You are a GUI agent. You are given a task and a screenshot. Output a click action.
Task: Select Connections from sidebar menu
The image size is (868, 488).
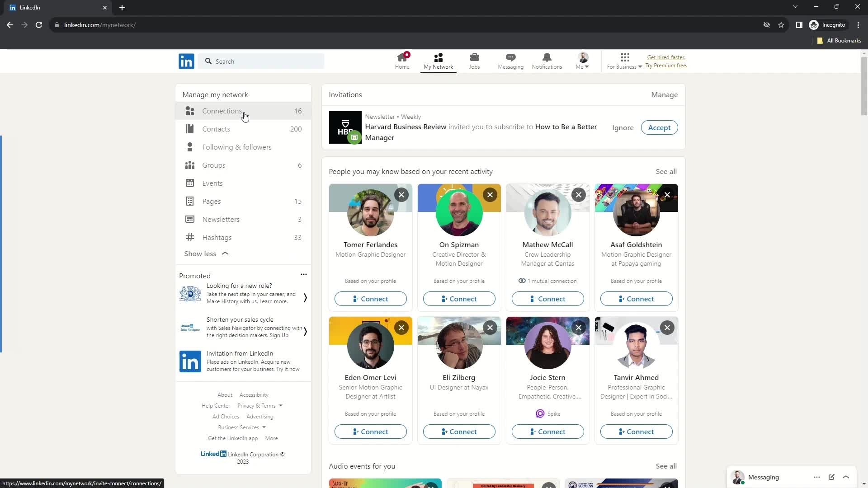(x=222, y=110)
